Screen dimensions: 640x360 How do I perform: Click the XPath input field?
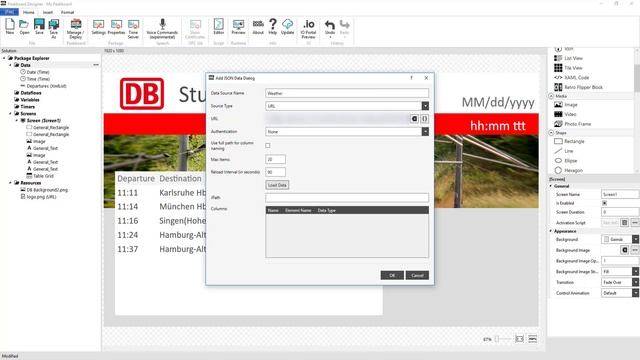click(x=347, y=198)
